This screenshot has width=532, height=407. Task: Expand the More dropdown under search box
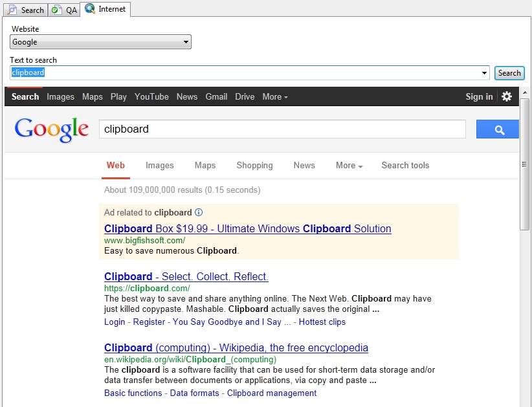[x=349, y=165]
